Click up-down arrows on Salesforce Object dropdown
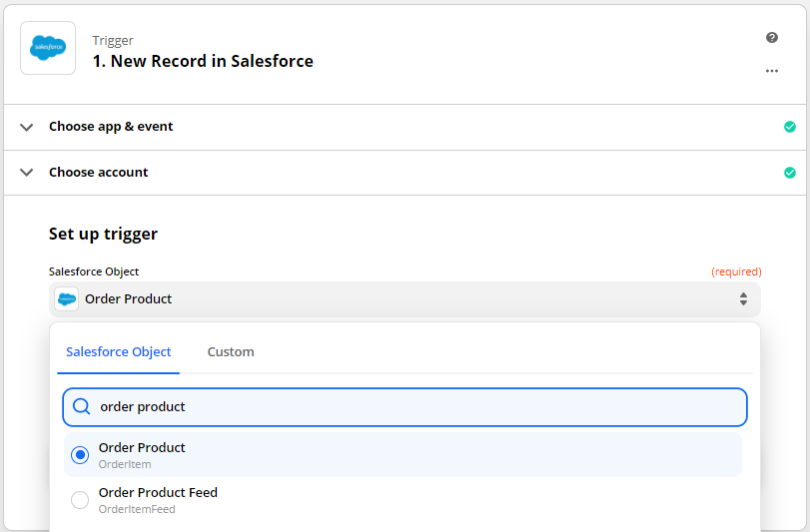 click(x=743, y=299)
